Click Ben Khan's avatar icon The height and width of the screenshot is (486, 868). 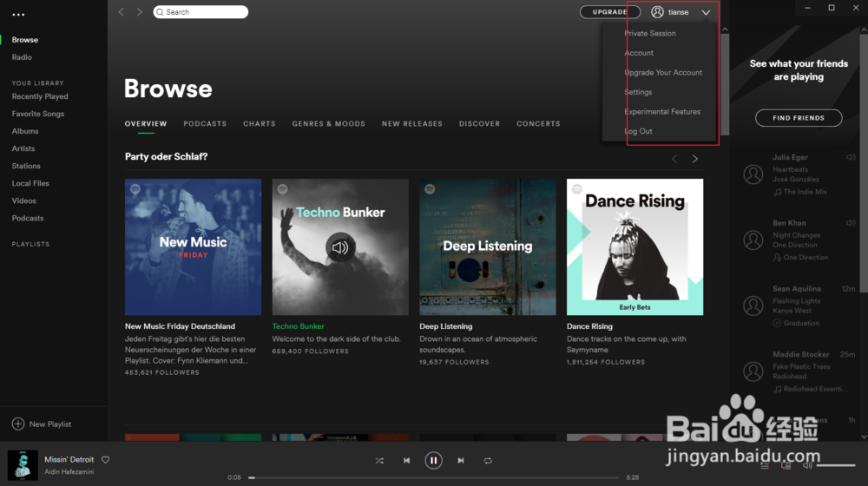pos(753,240)
